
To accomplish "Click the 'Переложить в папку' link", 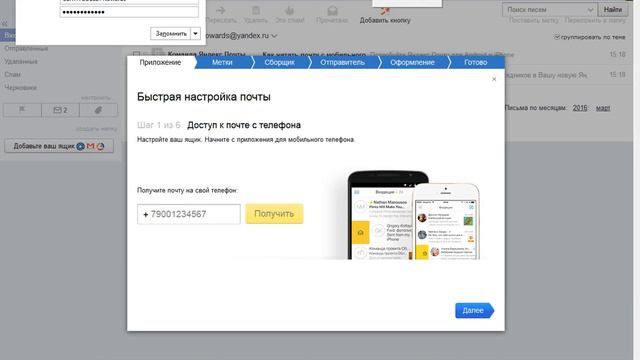I will click(x=595, y=20).
